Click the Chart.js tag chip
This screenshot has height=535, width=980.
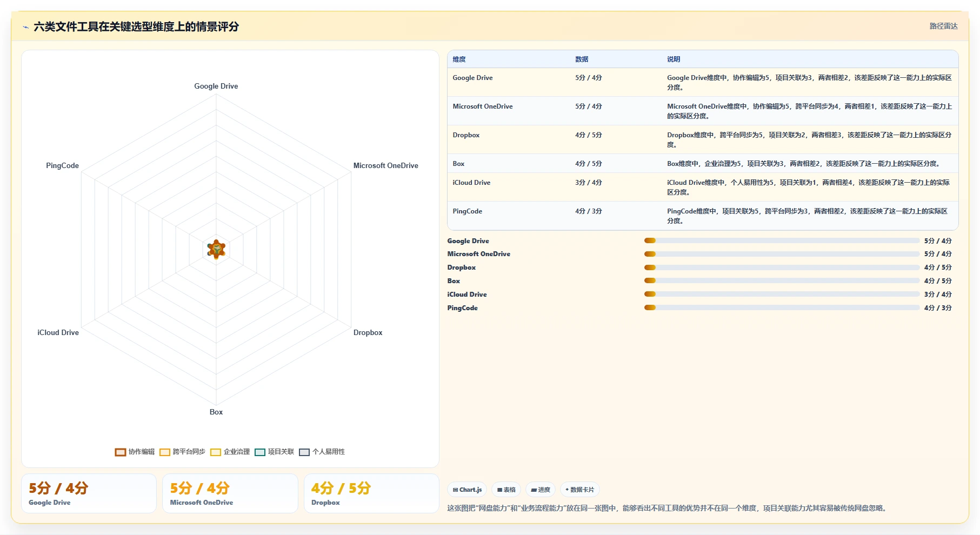point(467,490)
